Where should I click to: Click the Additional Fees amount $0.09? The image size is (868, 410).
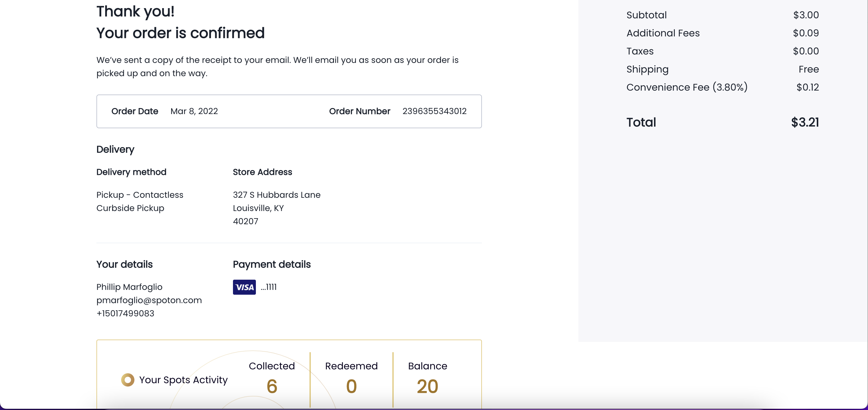coord(806,33)
